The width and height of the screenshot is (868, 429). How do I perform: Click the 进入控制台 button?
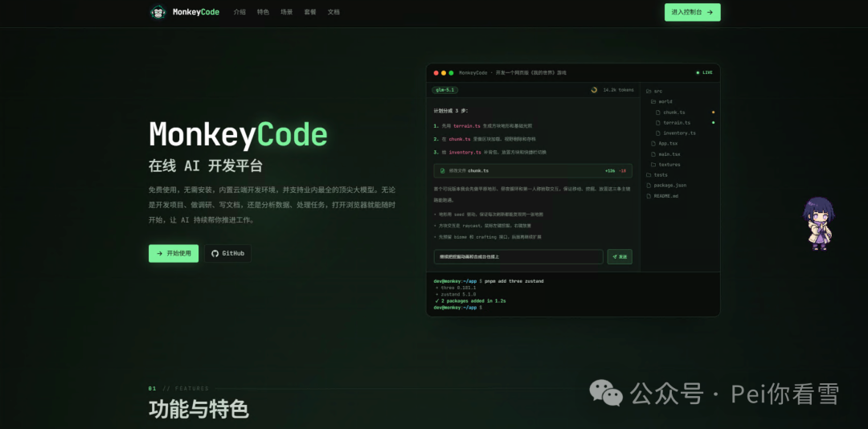pos(693,12)
